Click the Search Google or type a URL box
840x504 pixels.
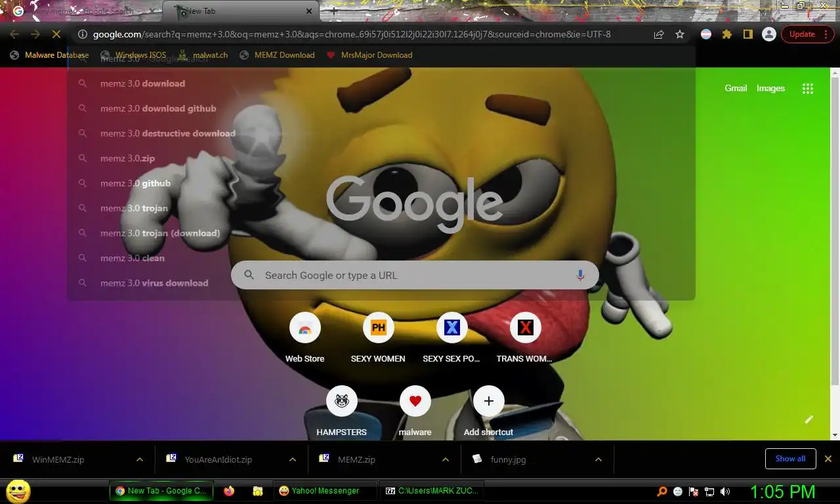click(x=415, y=275)
